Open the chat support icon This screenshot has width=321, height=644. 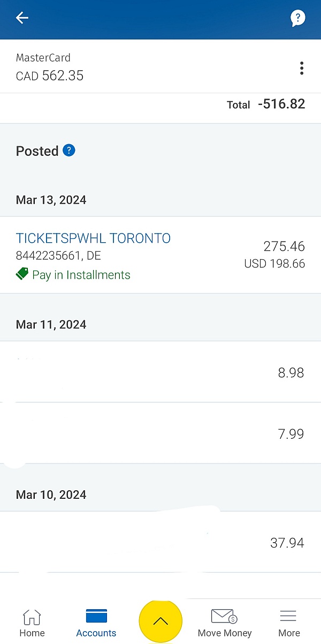pos(297,18)
